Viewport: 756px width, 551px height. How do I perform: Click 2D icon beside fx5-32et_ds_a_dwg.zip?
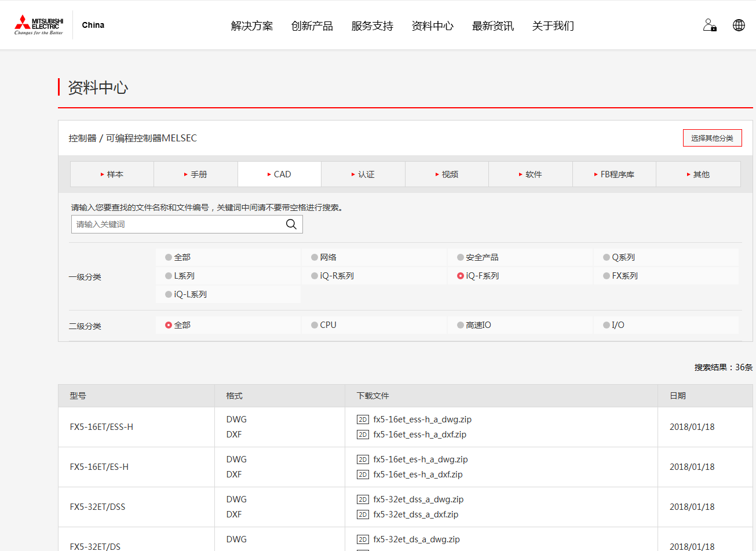[363, 540]
